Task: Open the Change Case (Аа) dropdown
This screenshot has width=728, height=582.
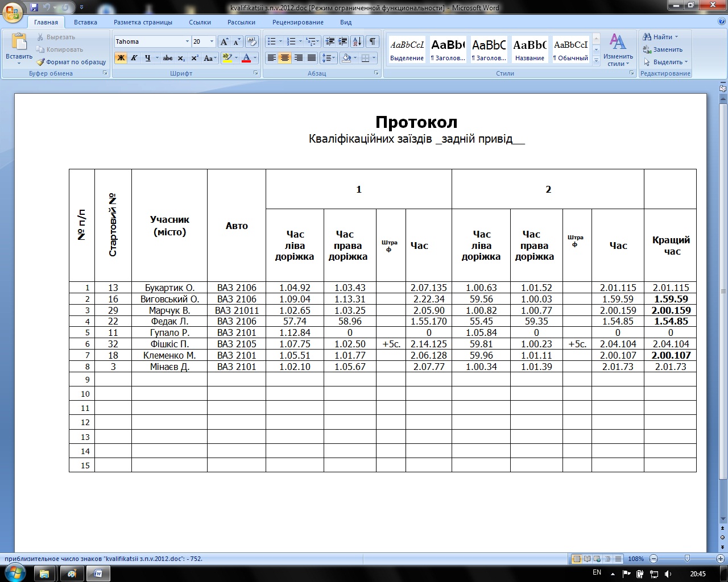Action: [210, 58]
